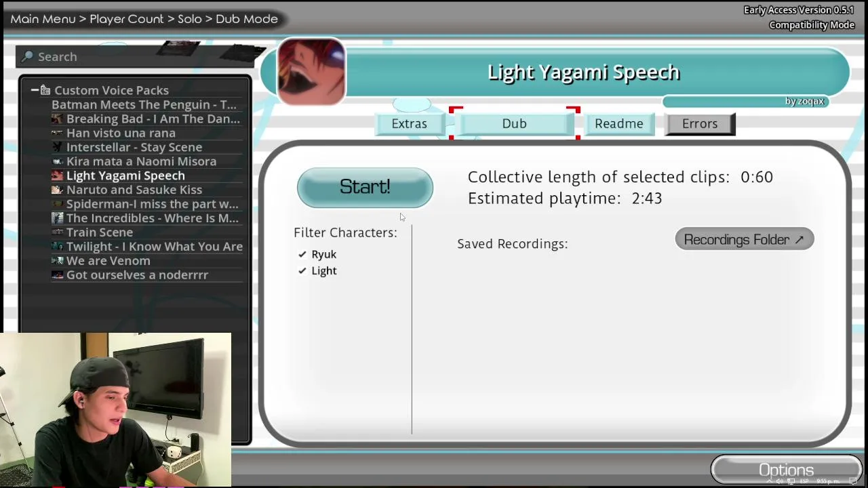The height and width of the screenshot is (488, 868).
Task: Click the 'by zoqax' author label
Action: point(804,101)
